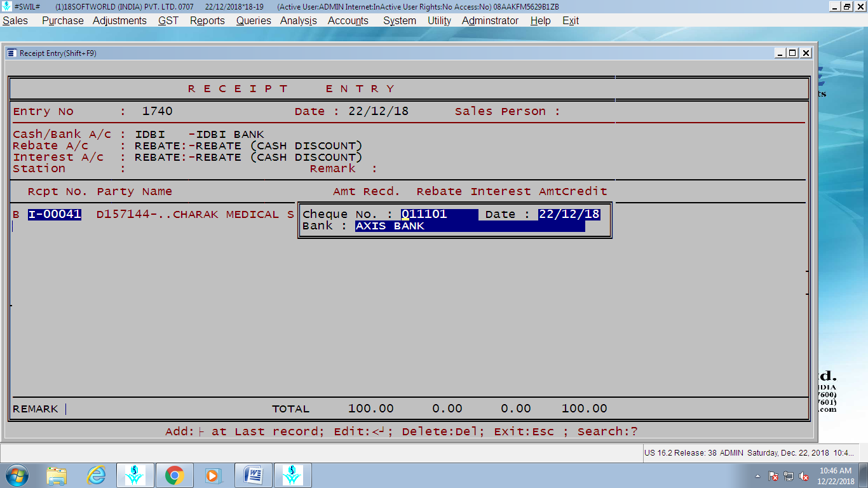Click the Action Center flag tray icon
The height and width of the screenshot is (488, 868).
pyautogui.click(x=773, y=476)
